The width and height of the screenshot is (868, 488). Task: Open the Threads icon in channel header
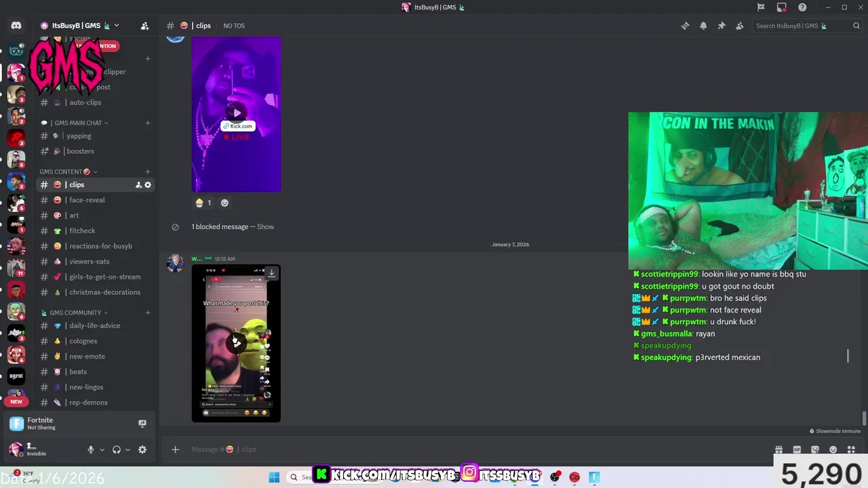point(685,26)
